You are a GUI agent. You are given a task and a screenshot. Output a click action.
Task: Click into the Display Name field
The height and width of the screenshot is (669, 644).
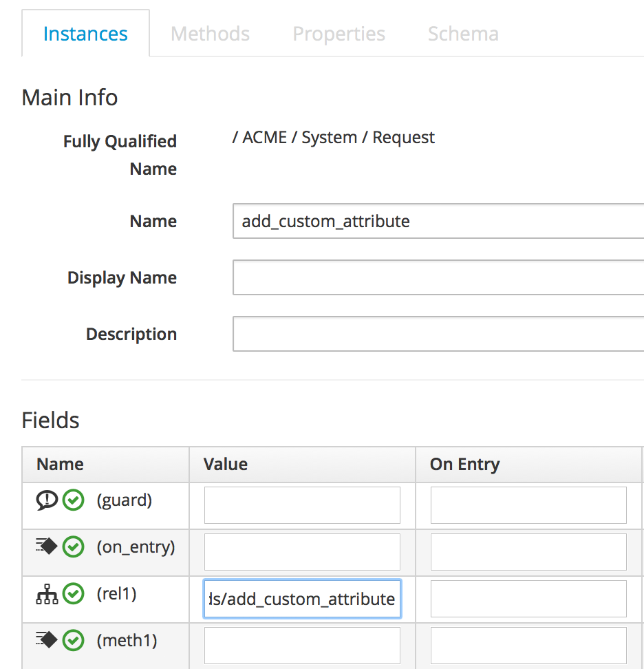click(438, 277)
